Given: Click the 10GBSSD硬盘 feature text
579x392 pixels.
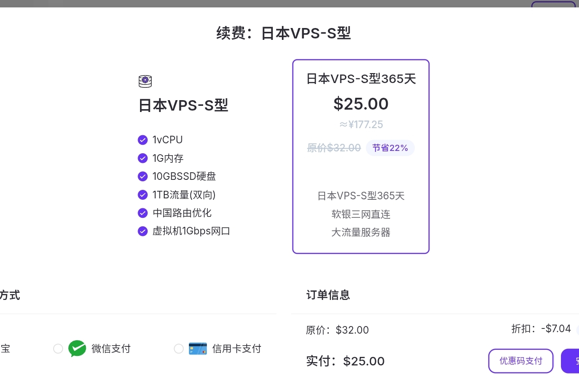Looking at the screenshot, I should (x=184, y=177).
